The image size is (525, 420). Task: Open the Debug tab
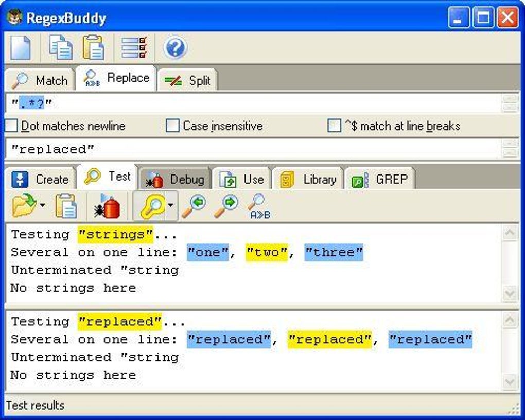coord(175,179)
